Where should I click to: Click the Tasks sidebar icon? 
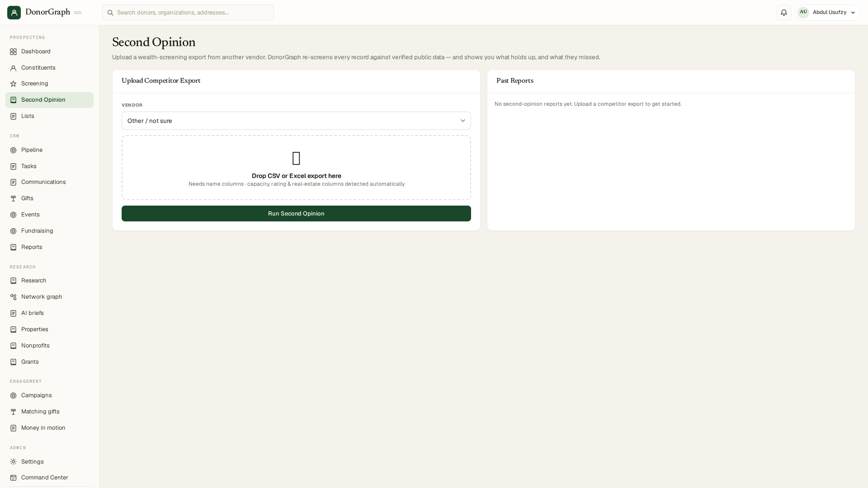[14, 167]
